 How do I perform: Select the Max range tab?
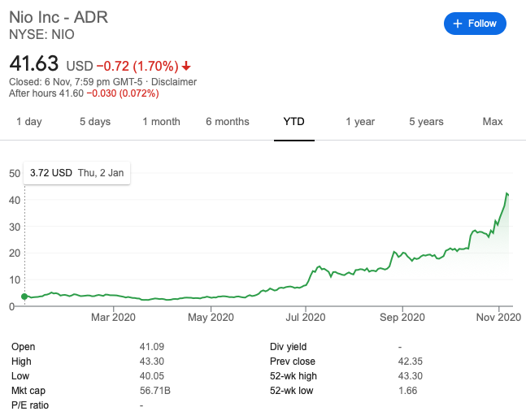[x=493, y=121]
